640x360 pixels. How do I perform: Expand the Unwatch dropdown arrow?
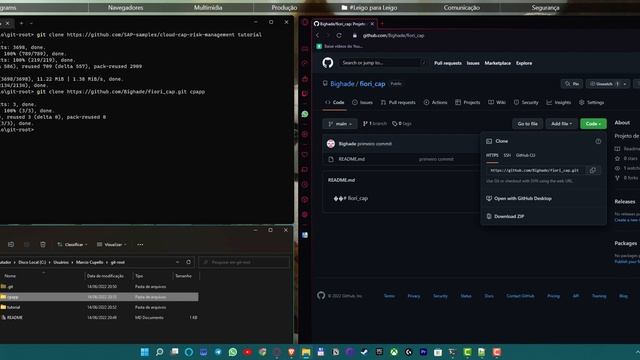tap(624, 84)
